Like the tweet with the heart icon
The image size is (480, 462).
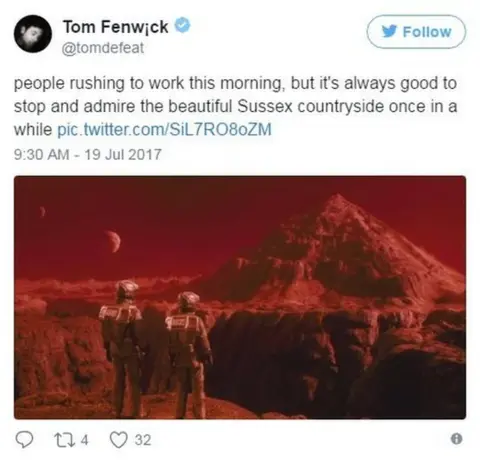tap(119, 440)
